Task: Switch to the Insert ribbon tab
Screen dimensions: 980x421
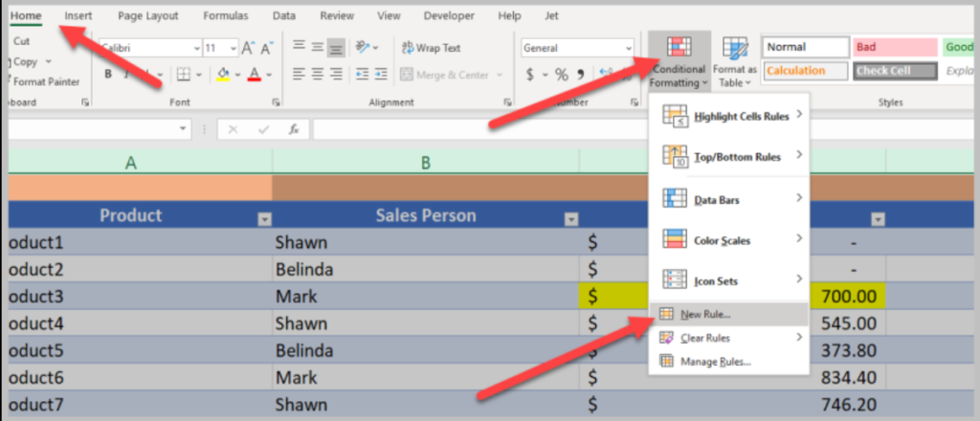Action: pyautogui.click(x=78, y=16)
